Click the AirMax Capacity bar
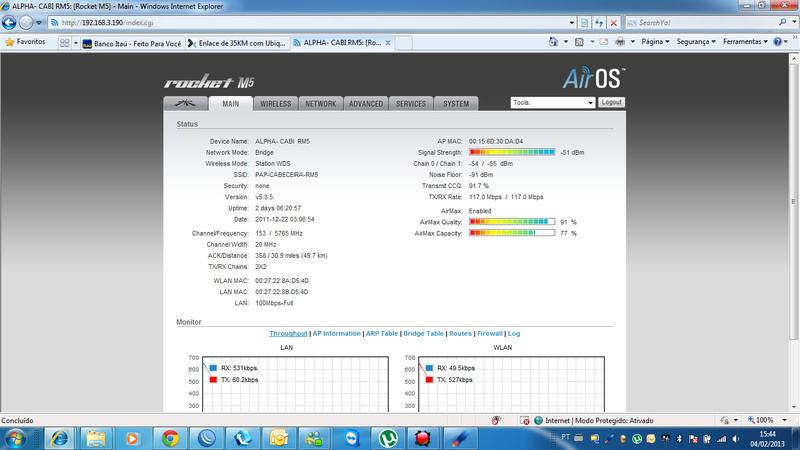The width and height of the screenshot is (800, 450). click(x=512, y=233)
